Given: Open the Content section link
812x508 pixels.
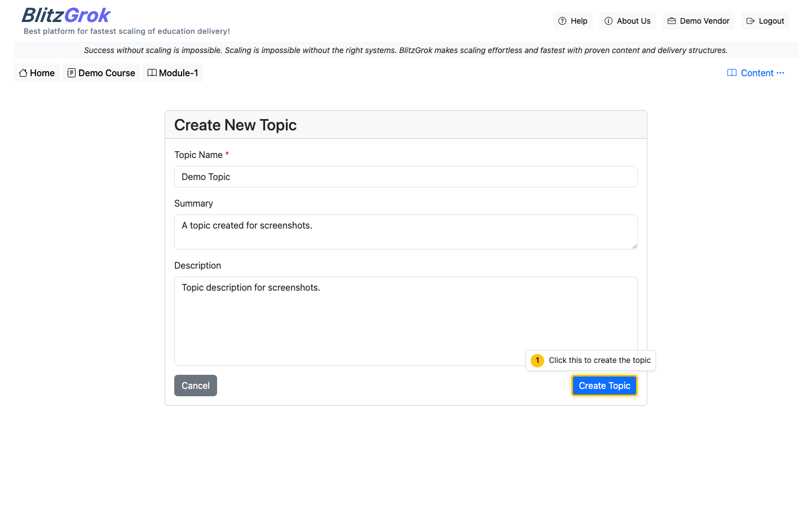Looking at the screenshot, I should click(757, 73).
